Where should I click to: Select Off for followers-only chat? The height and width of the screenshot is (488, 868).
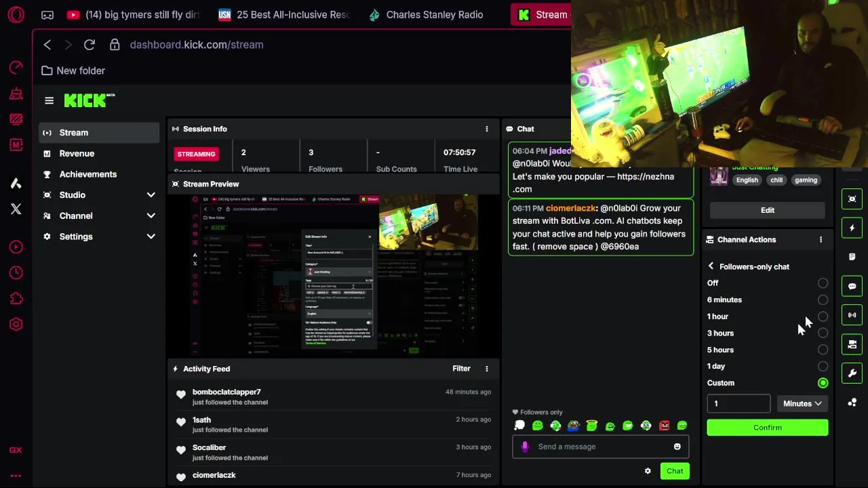click(823, 283)
